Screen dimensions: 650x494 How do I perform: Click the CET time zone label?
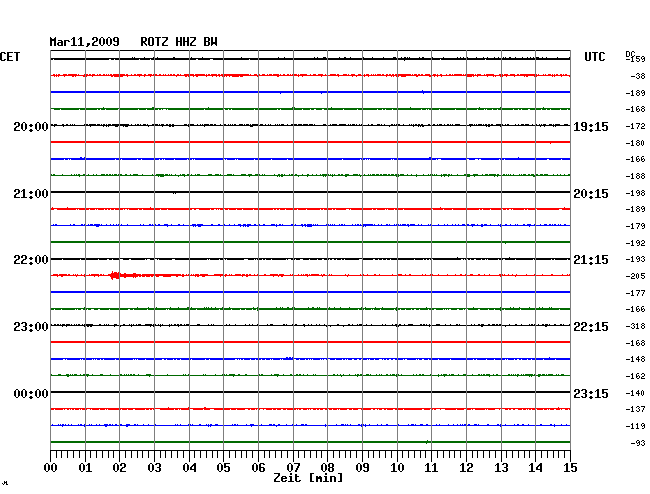pos(10,57)
